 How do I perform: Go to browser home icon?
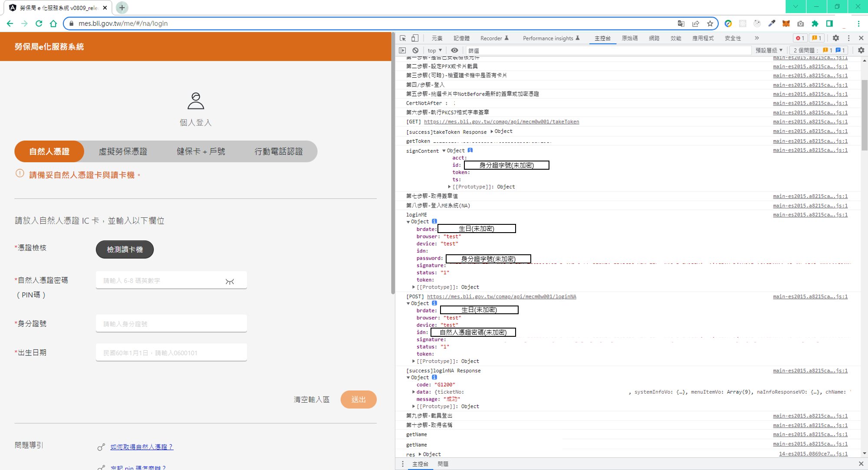[53, 23]
